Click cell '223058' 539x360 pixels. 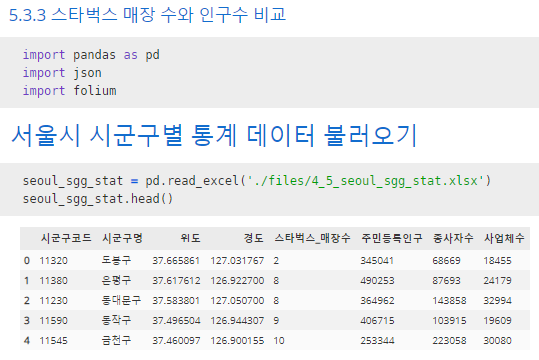pos(449,340)
